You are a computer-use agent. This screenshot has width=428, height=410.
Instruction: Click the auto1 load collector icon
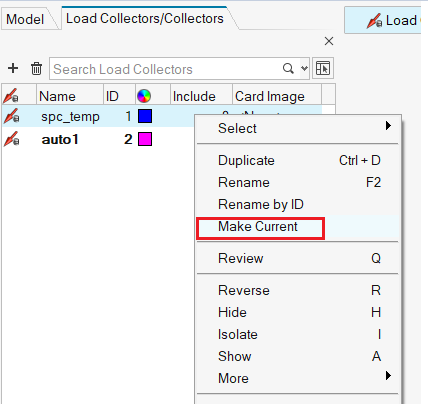pos(11,139)
